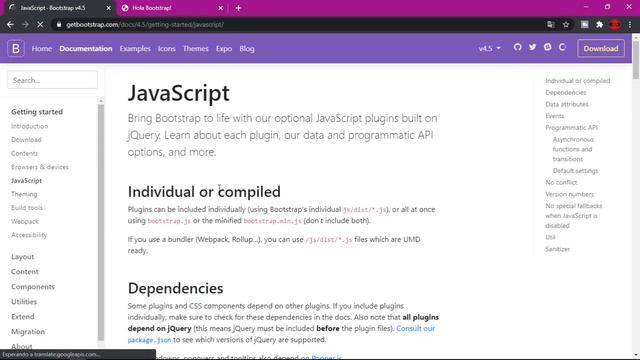Open Blog in the navbar
This screenshot has height=360, width=640.
pyautogui.click(x=247, y=49)
